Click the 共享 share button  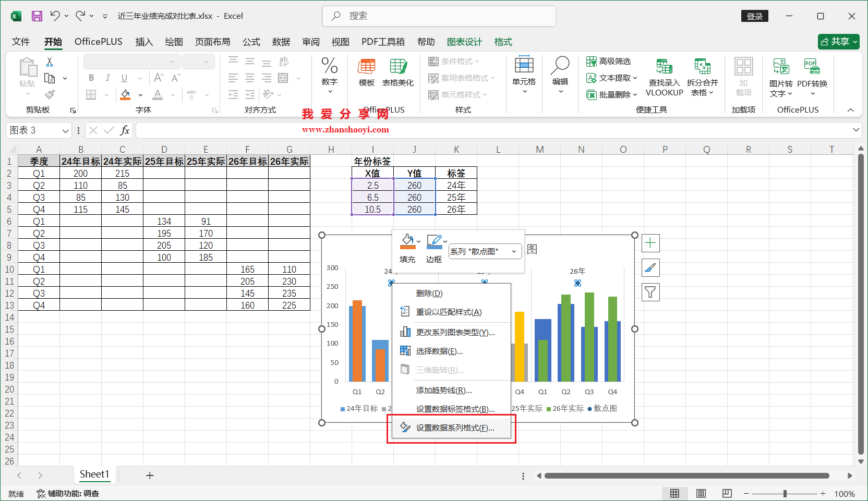(x=838, y=42)
